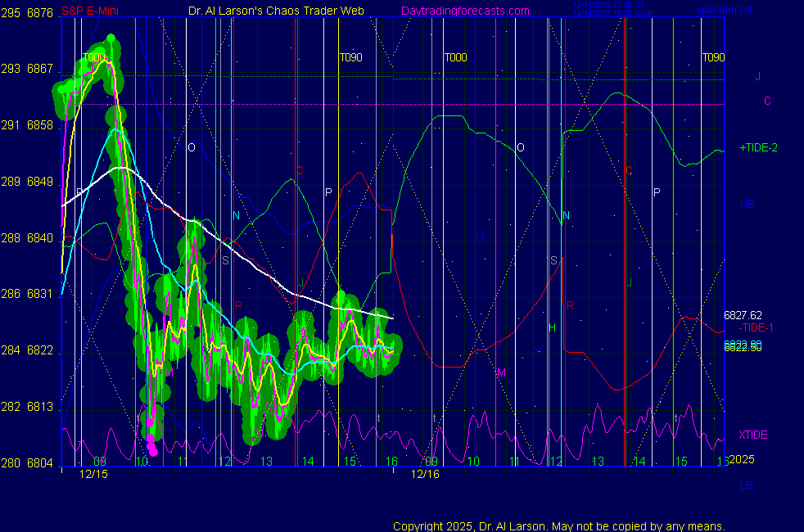
Task: Click the 12/15 date label on time axis
Action: 93,474
